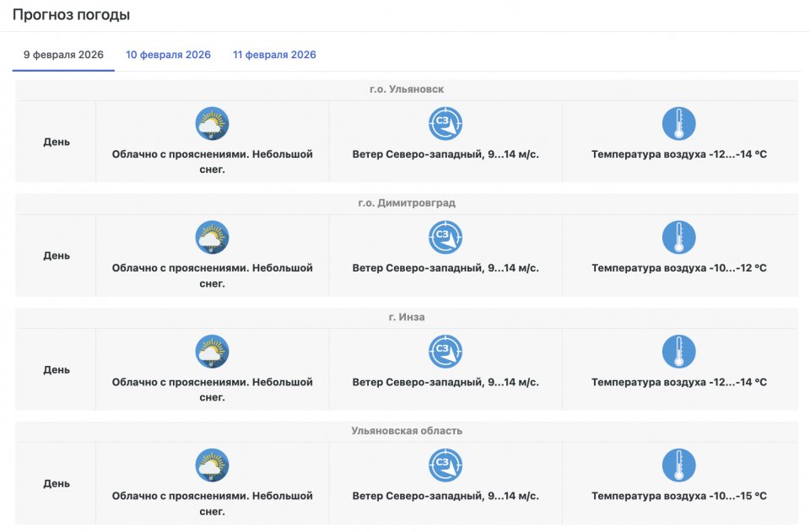The height and width of the screenshot is (532, 810).
Task: Click the wind direction icon for Ульяновск
Action: tap(445, 124)
